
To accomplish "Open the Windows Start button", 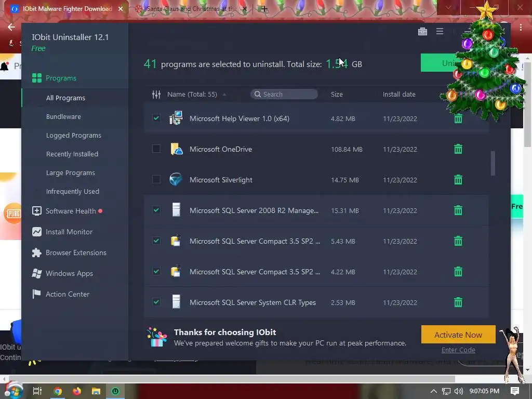I will point(14,390).
